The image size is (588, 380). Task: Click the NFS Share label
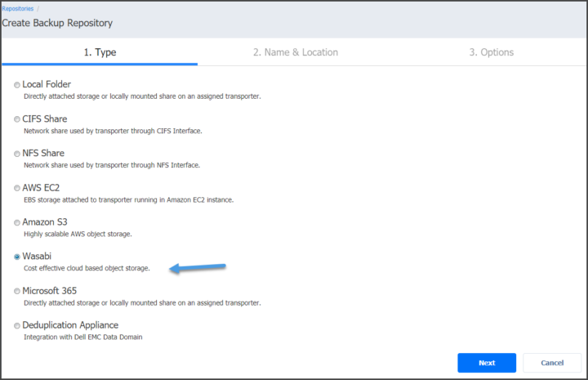pyautogui.click(x=43, y=153)
